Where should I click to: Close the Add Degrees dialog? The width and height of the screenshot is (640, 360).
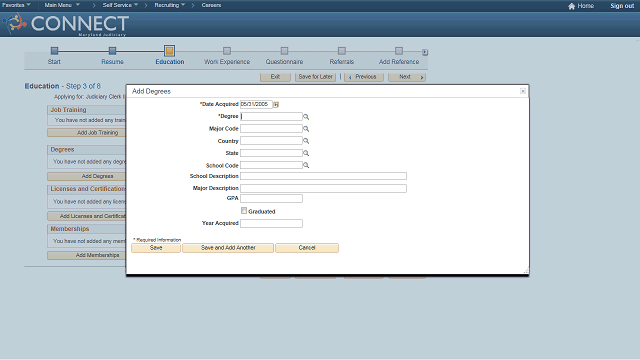tap(523, 91)
